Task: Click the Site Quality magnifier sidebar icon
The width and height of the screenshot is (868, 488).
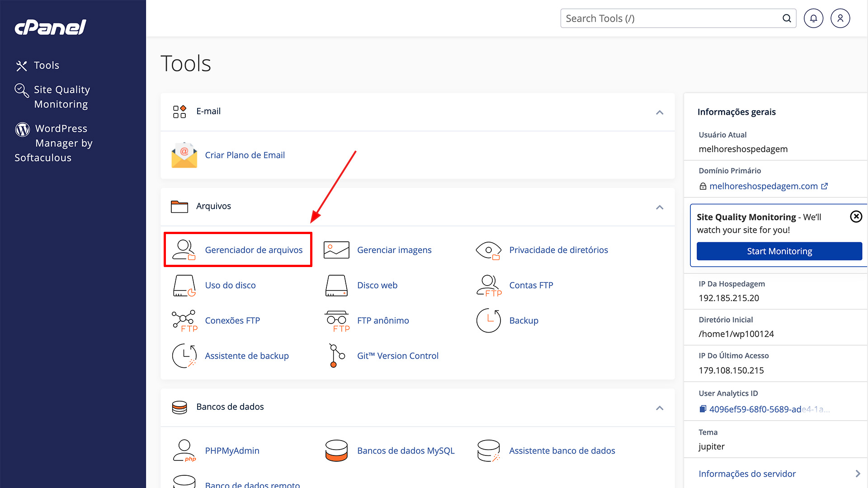Action: [x=22, y=90]
